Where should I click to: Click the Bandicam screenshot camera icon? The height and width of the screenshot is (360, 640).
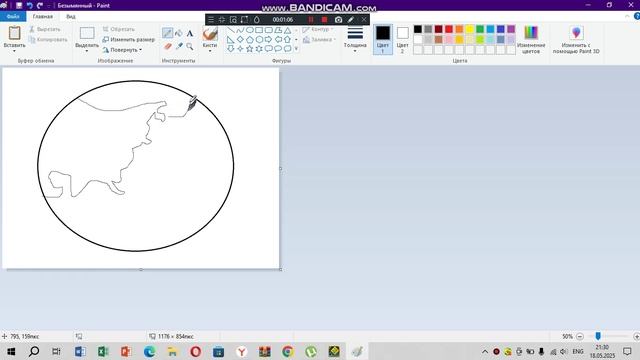click(x=338, y=20)
